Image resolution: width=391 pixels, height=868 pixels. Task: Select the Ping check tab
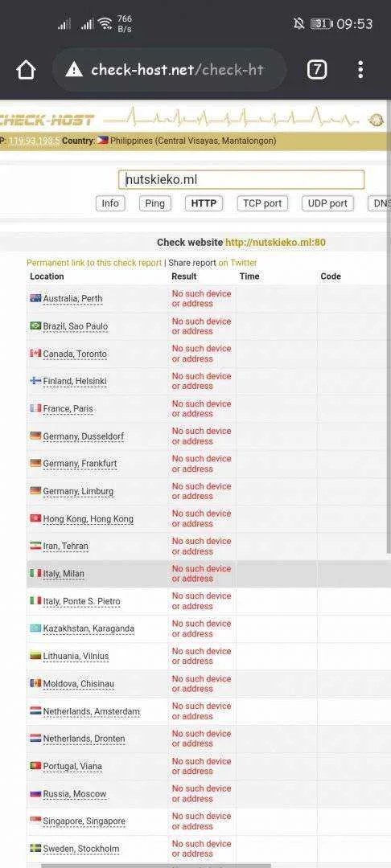click(x=154, y=203)
